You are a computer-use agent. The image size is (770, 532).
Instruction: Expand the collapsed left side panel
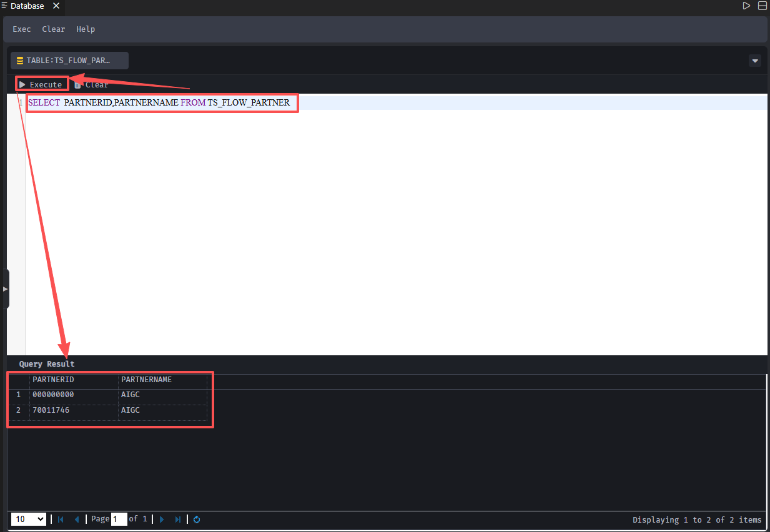(6, 289)
